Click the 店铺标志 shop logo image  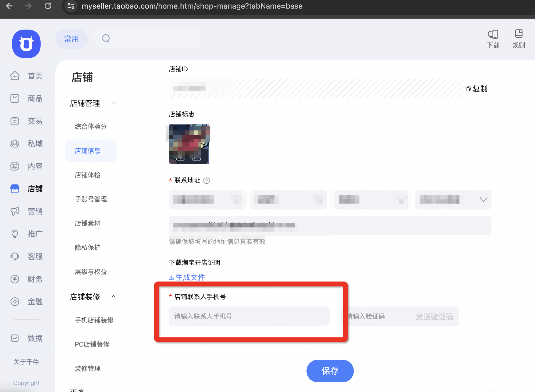click(189, 144)
